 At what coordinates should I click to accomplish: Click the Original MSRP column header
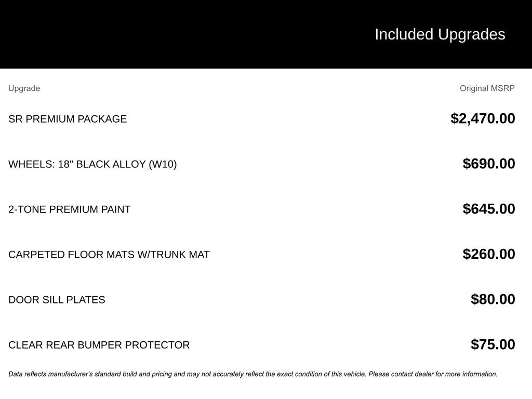[x=487, y=88]
